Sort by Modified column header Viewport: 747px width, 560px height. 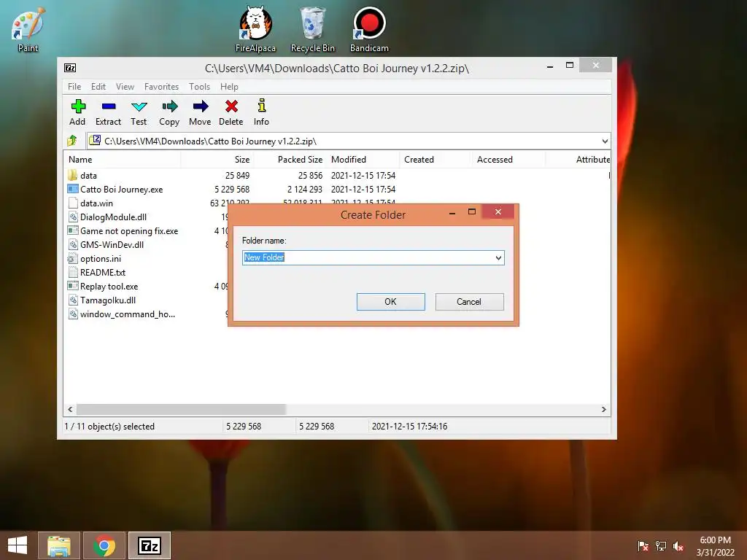pos(363,160)
